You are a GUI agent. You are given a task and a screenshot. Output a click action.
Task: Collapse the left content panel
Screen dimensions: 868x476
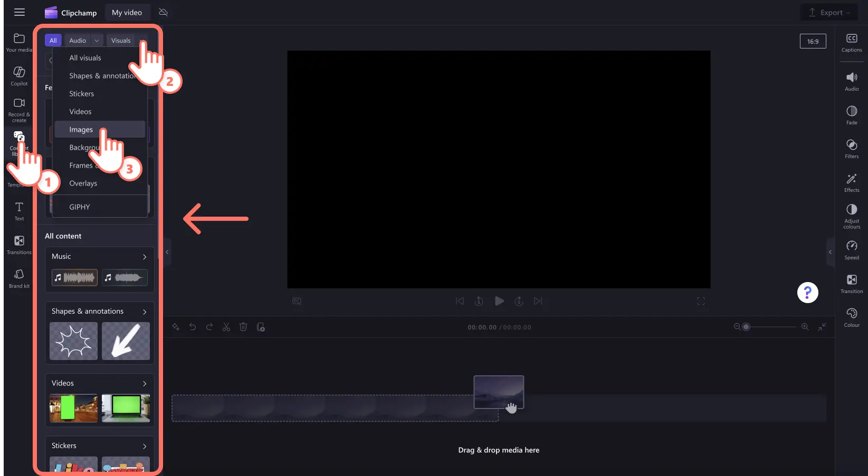click(167, 252)
